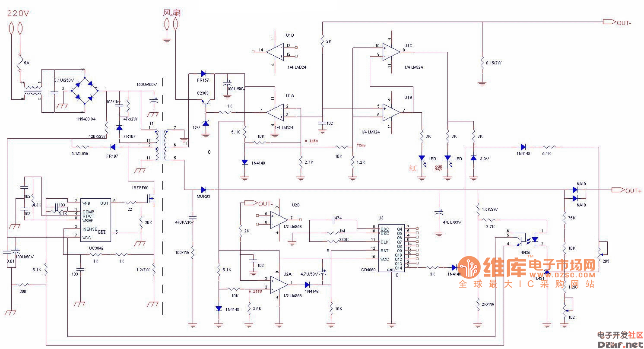This screenshot has width=644, height=349.
Task: Click the 2K/1W resistor label
Action: coord(488,304)
